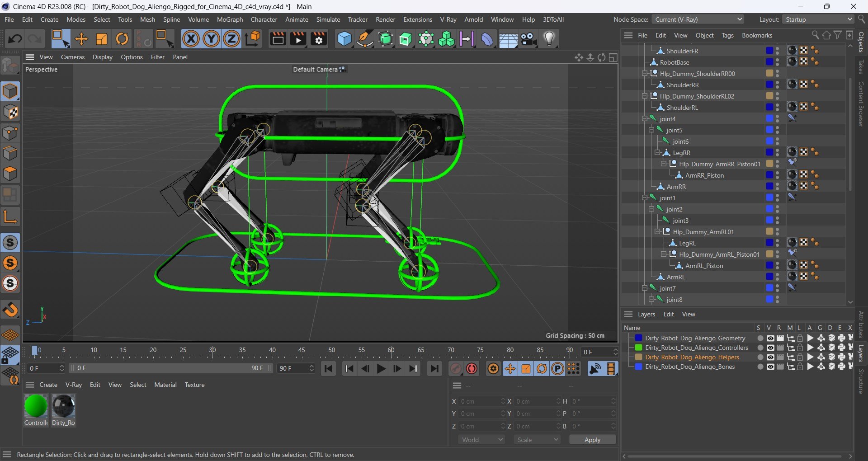
Task: Toggle visibility eye for Aliengo_Geometry layer
Action: point(770,338)
